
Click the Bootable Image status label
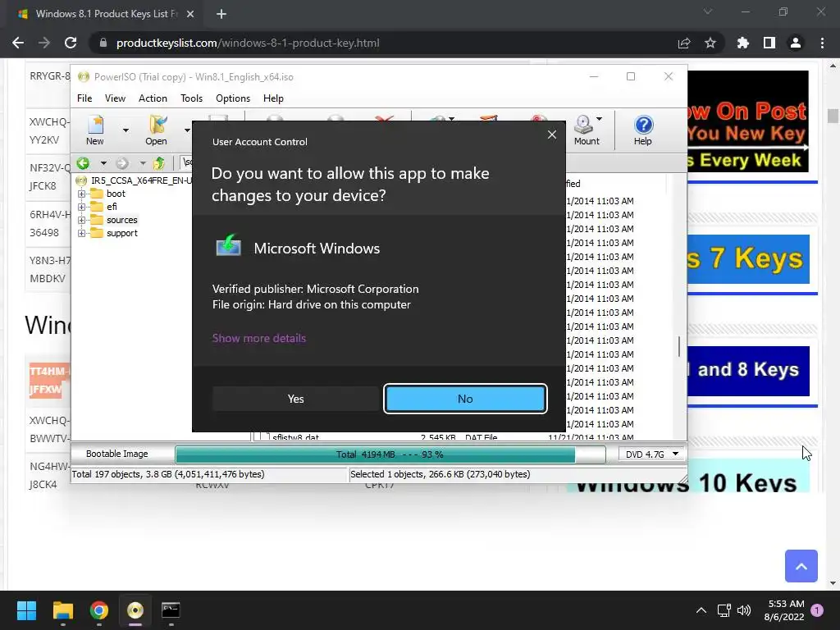pos(116,454)
